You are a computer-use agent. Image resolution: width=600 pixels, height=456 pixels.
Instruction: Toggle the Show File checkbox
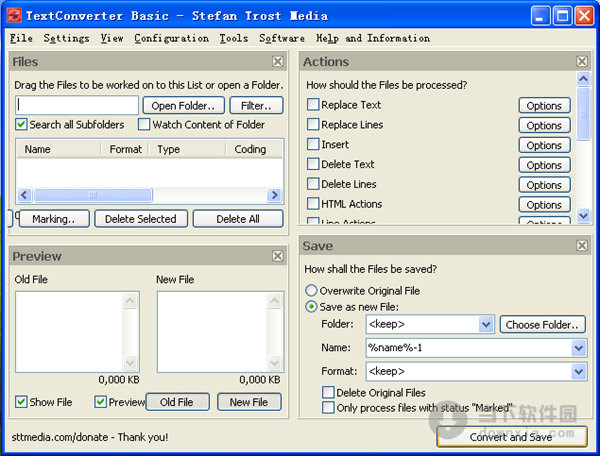pos(21,402)
